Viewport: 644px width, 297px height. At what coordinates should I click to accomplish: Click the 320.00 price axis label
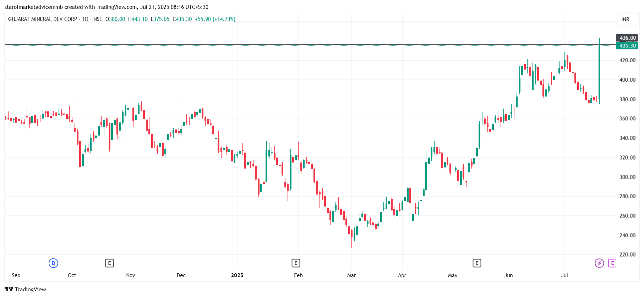627,158
